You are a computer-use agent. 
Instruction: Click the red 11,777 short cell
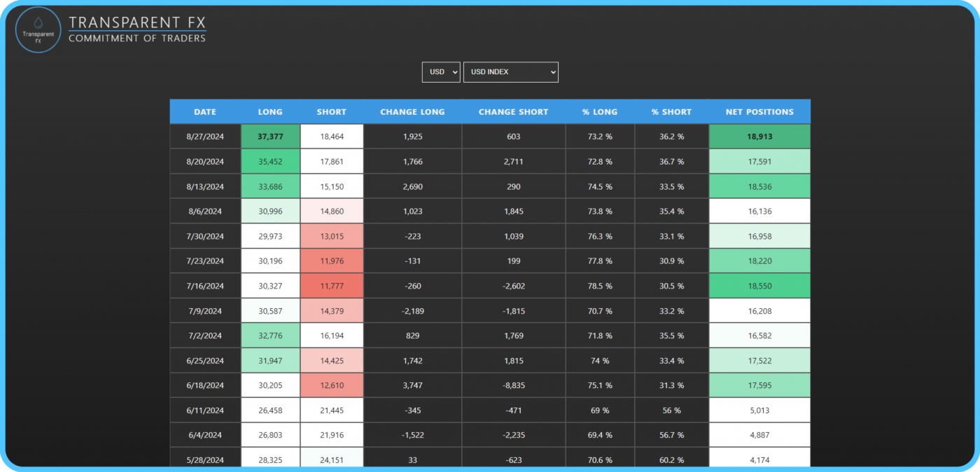331,286
